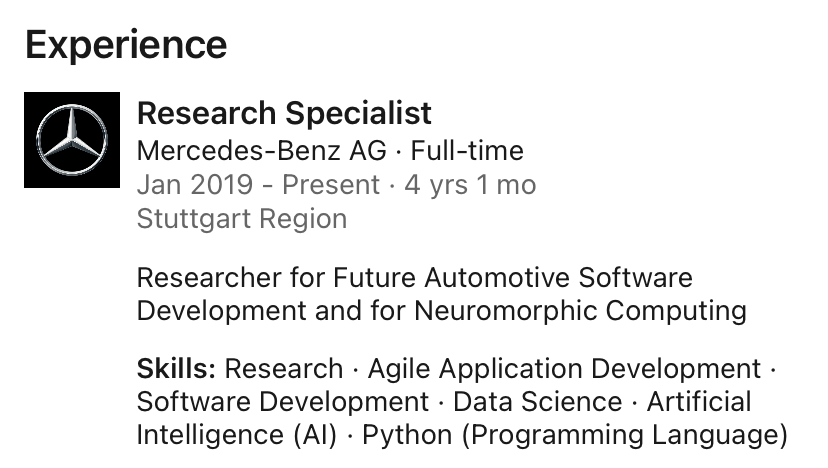The image size is (828, 468).
Task: Click the bold Skills label
Action: coord(176,369)
